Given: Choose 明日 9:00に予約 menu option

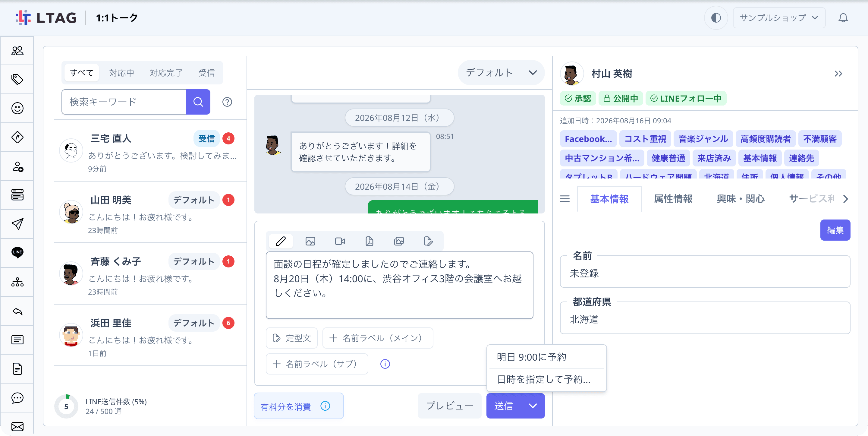Looking at the screenshot, I should coord(546,357).
